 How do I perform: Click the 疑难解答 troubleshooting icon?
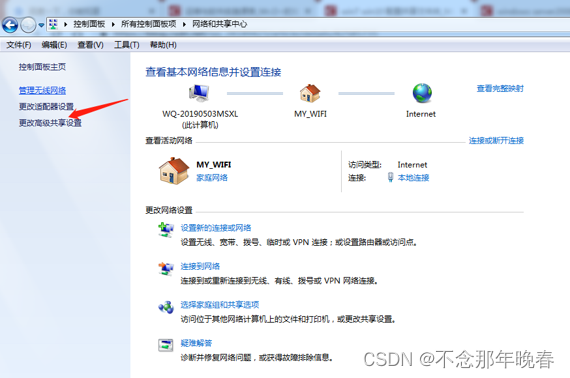pos(166,345)
